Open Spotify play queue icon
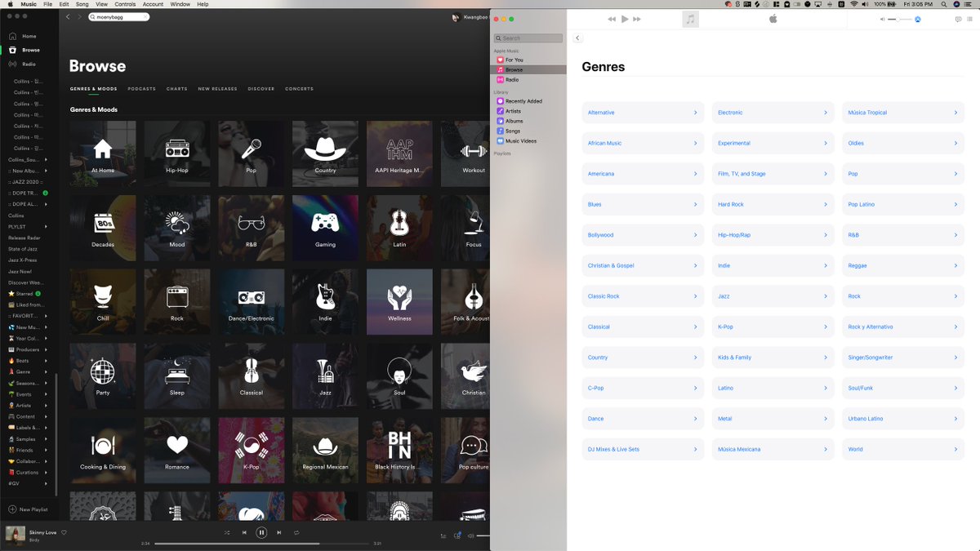 443,535
